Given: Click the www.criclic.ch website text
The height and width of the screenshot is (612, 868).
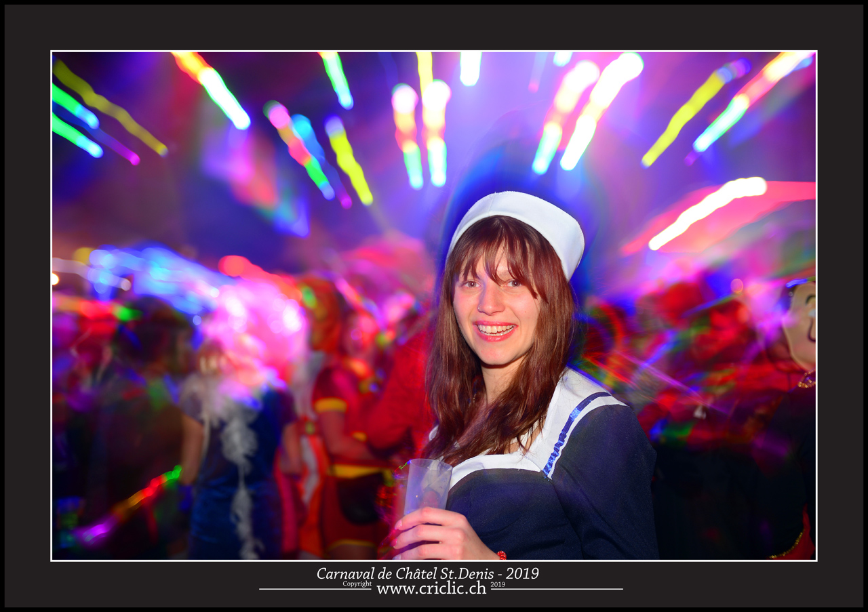Looking at the screenshot, I should pos(431,588).
